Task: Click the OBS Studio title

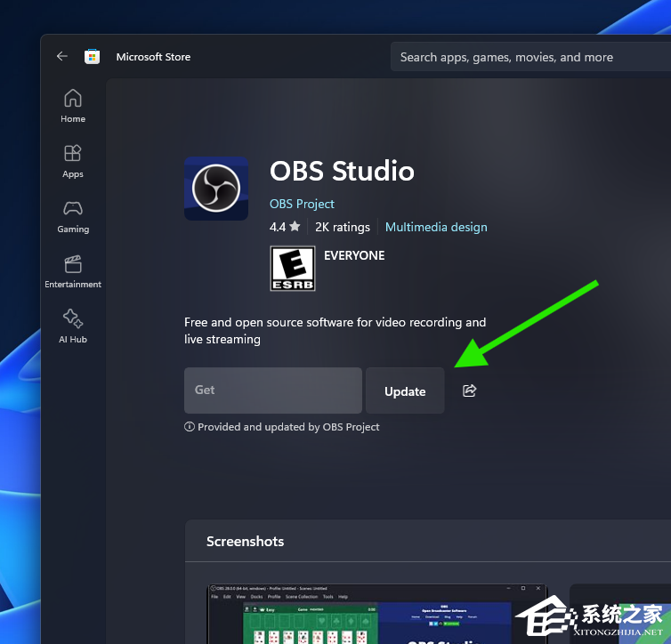Action: (x=342, y=171)
